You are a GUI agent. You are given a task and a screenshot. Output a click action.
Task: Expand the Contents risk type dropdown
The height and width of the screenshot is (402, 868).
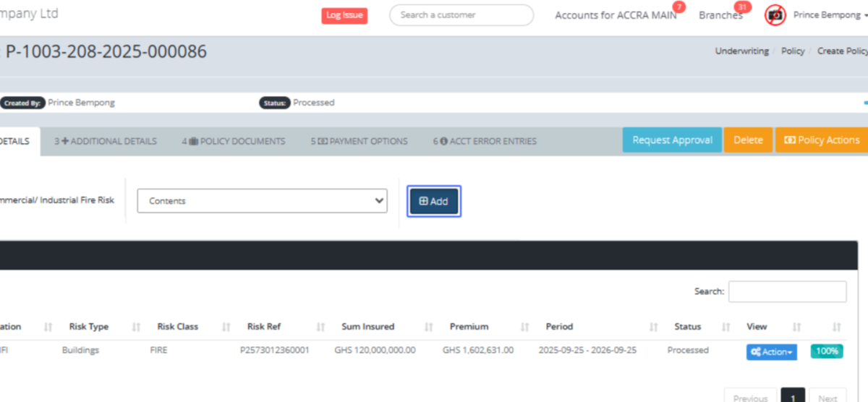click(x=262, y=201)
